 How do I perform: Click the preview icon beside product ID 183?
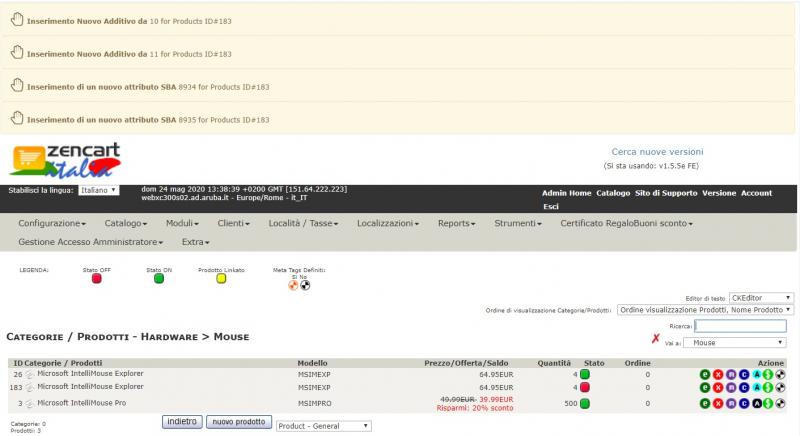click(x=30, y=388)
